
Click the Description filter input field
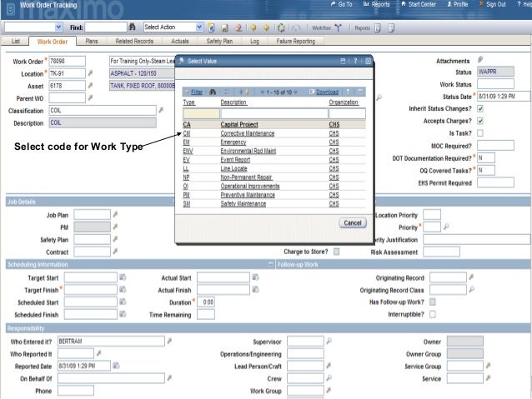273,113
